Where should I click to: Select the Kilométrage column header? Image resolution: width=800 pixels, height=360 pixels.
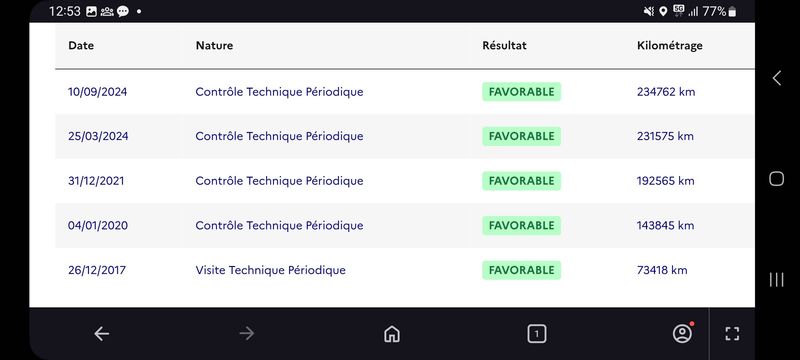click(669, 45)
